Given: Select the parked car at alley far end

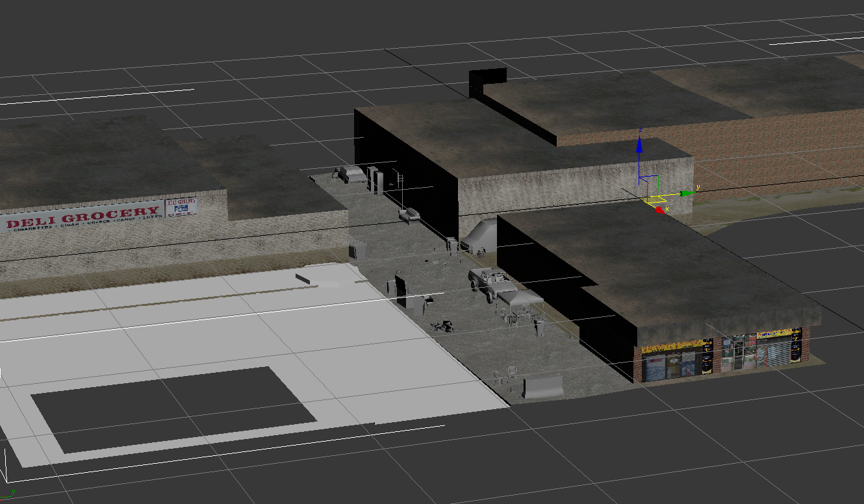Looking at the screenshot, I should (x=351, y=173).
